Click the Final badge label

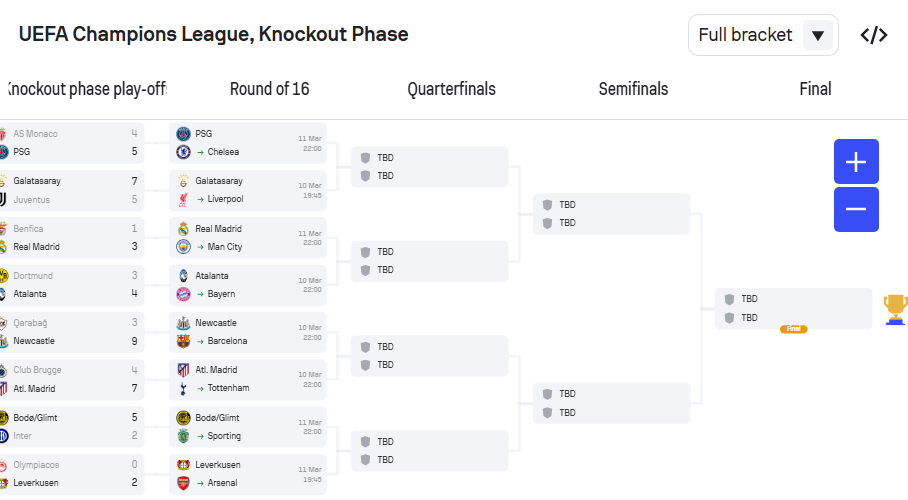pos(794,328)
